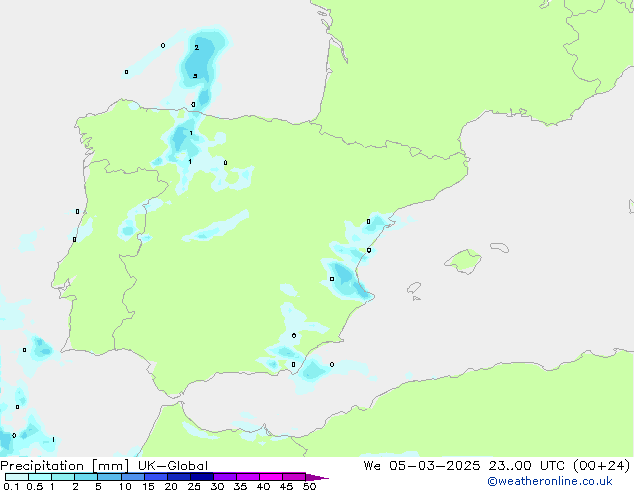Click the '25' legend scale label

click(194, 486)
